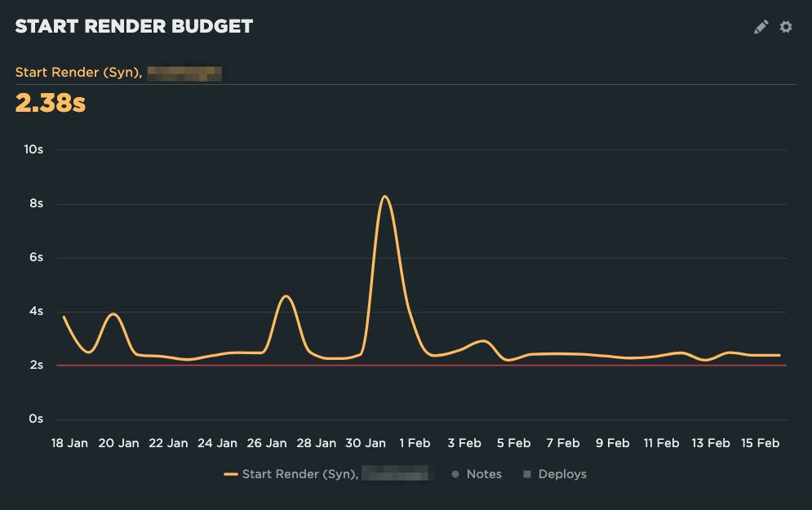812x510 pixels.
Task: Click the orange line icon beside Start Render legend
Action: click(233, 474)
